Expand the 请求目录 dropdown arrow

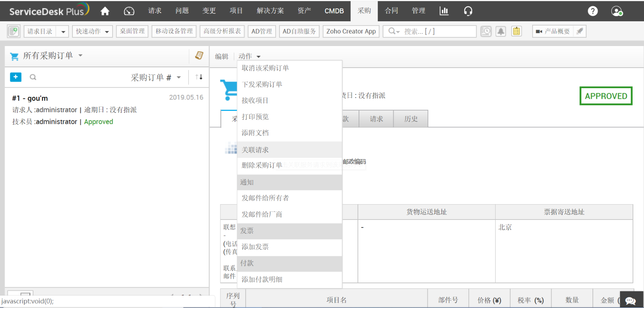(63, 31)
